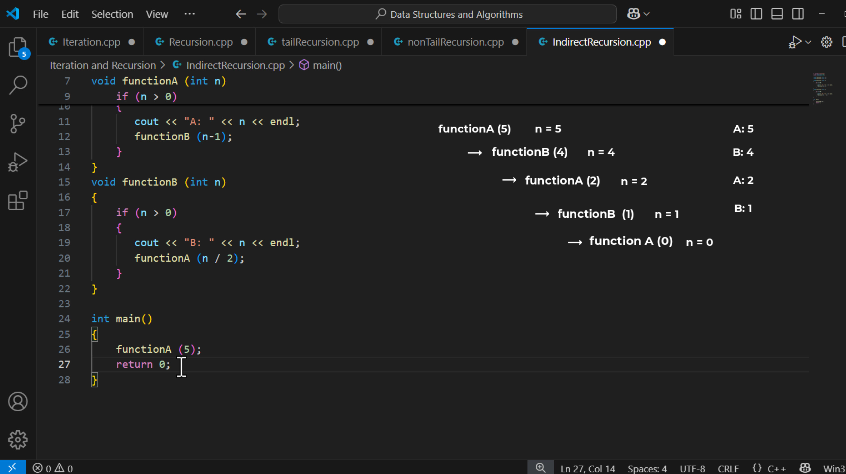Click sticky scroll line 'void functionA (int n)'
This screenshot has width=846, height=474.
(x=159, y=81)
